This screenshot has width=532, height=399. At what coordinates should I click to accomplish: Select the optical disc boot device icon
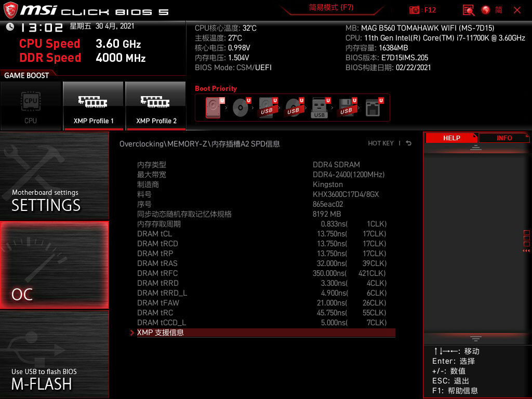(x=241, y=108)
